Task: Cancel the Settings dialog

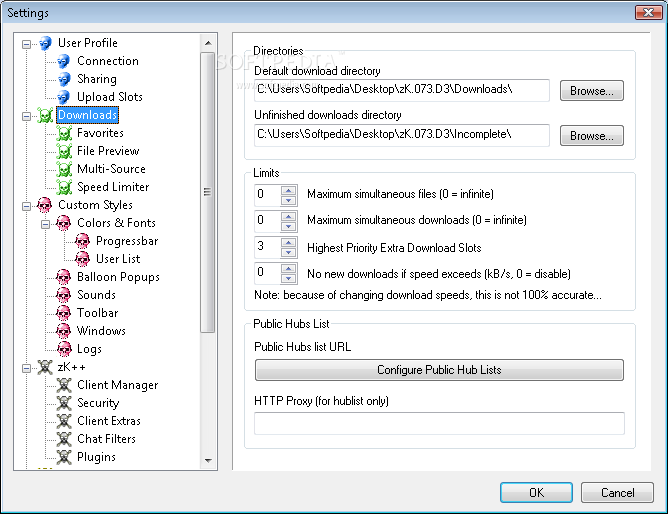Action: (617, 493)
